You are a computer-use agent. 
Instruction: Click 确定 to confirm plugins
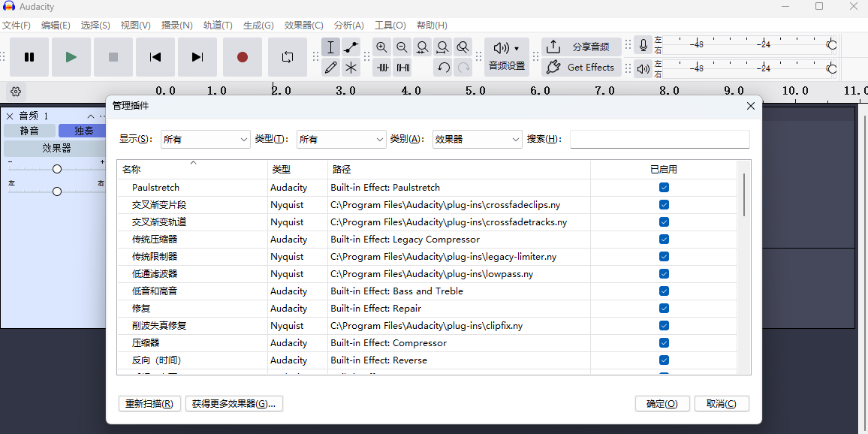pos(662,404)
